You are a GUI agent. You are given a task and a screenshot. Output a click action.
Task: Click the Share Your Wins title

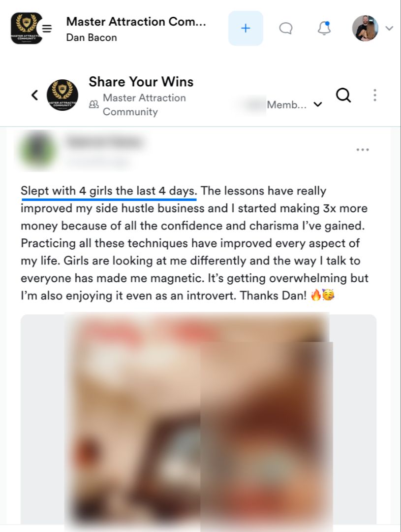[141, 82]
